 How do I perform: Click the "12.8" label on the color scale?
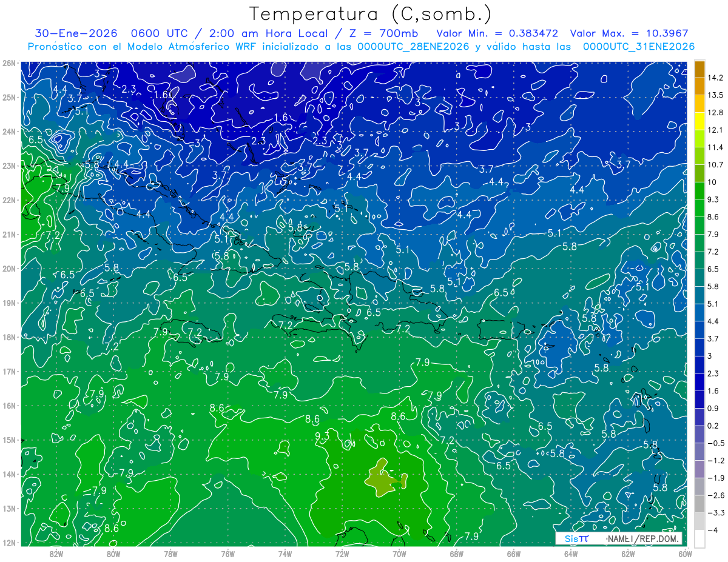tap(716, 113)
